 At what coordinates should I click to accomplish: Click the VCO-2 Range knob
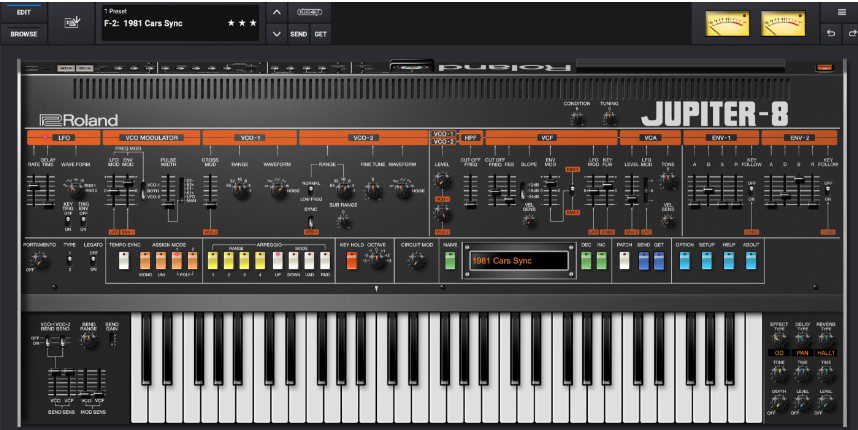coord(344,190)
